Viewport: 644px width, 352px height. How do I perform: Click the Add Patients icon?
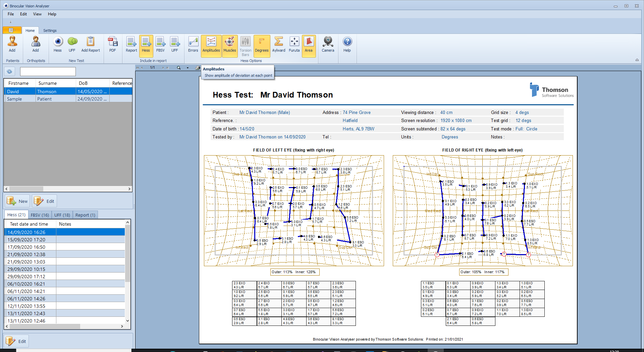[12, 44]
